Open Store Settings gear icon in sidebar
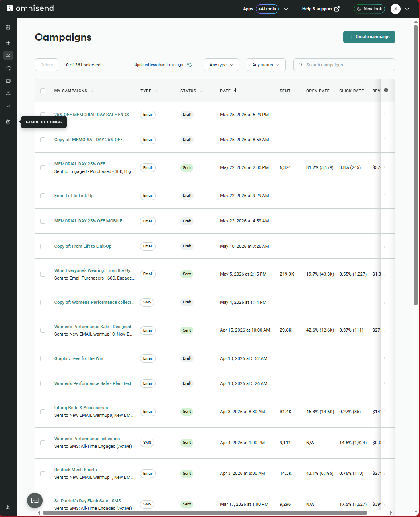The width and height of the screenshot is (420, 517). coord(8,122)
